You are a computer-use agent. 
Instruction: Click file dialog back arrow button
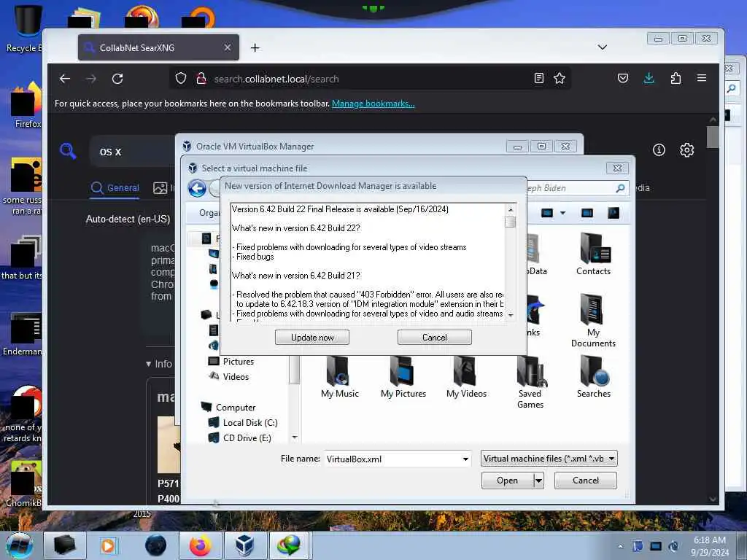click(197, 189)
